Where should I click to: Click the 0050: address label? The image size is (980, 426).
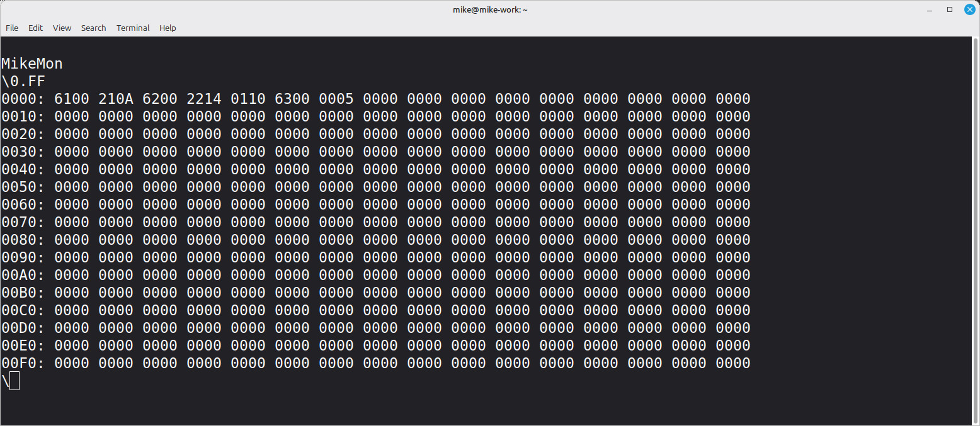coord(23,187)
